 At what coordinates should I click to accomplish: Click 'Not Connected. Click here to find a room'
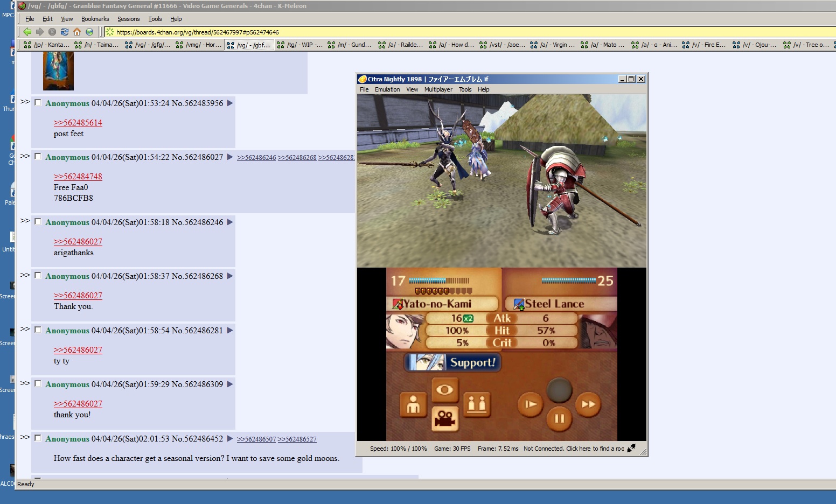tap(574, 449)
